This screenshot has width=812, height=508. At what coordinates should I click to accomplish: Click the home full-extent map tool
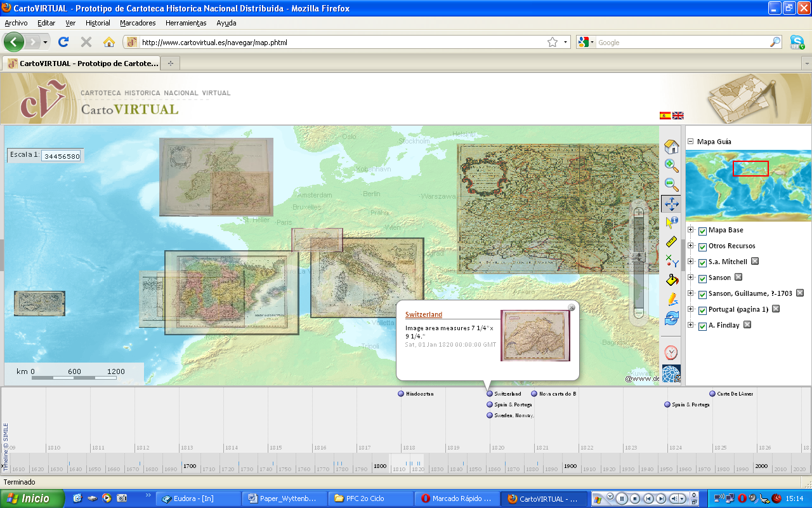tap(671, 147)
